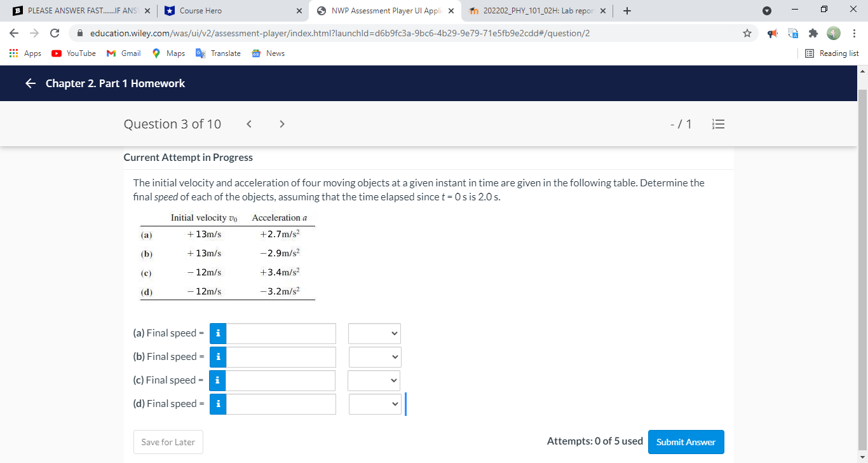
Task: Go to next question chevron
Action: 282,124
